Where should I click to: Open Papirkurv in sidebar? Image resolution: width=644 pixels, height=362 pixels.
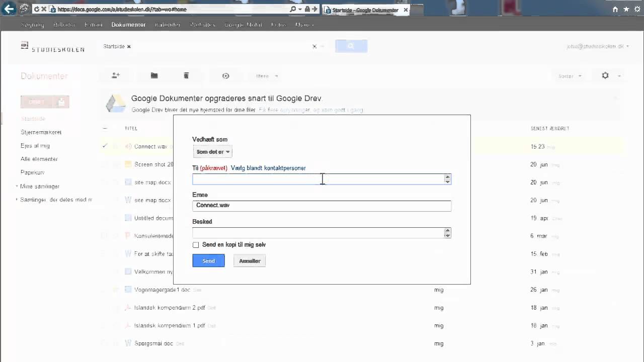coord(33,172)
